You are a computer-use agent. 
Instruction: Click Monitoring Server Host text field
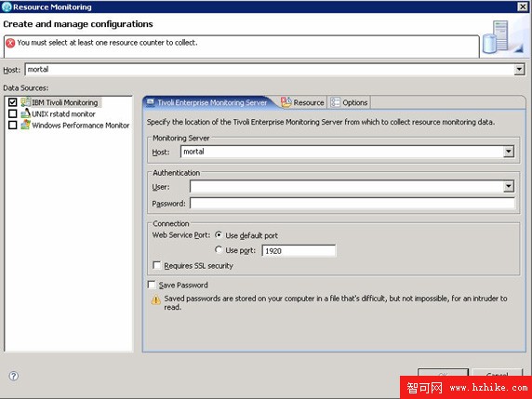coord(342,152)
